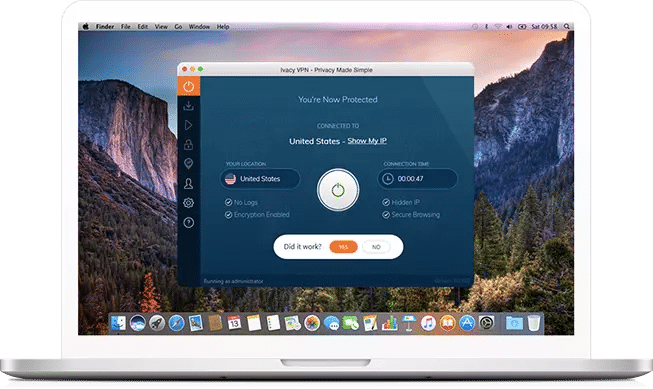Open iTunes music note in the dock

[x=428, y=323]
